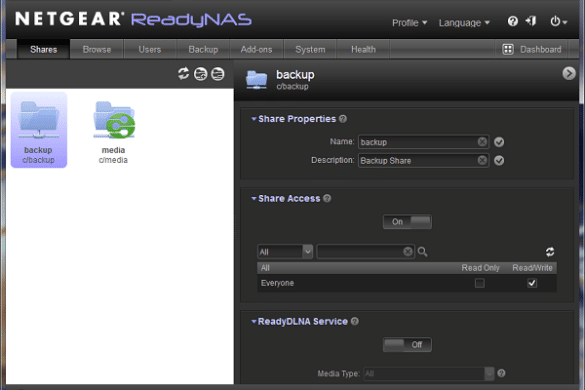Image resolution: width=585 pixels, height=390 pixels.
Task: Open the power options icon
Action: pos(559,22)
